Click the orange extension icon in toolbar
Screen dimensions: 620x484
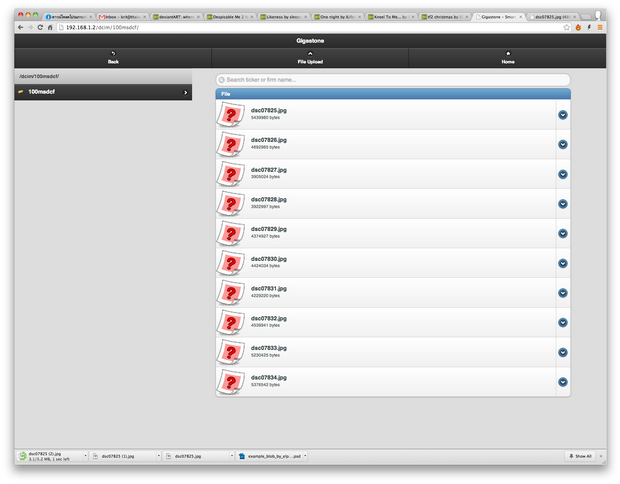[x=578, y=27]
